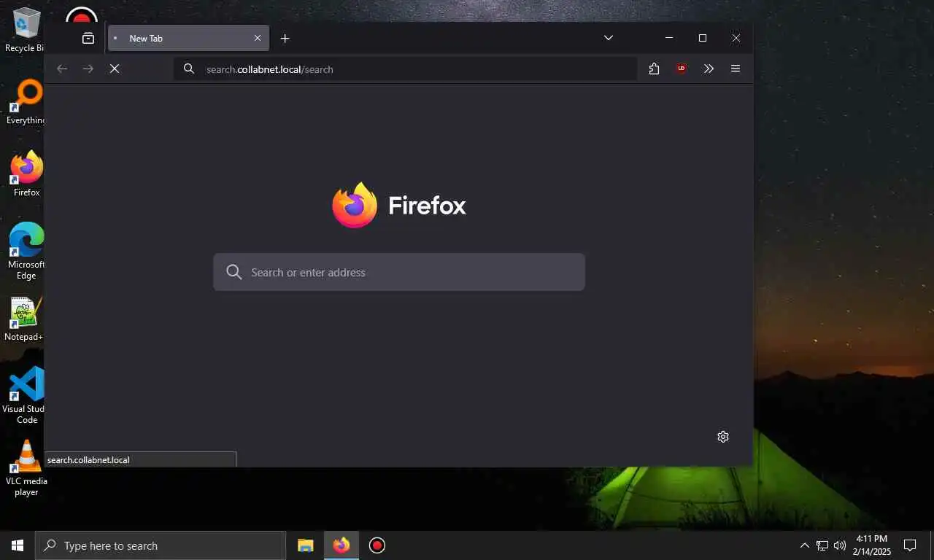The width and height of the screenshot is (934, 560).
Task: Minimize the Firefox window
Action: click(669, 38)
